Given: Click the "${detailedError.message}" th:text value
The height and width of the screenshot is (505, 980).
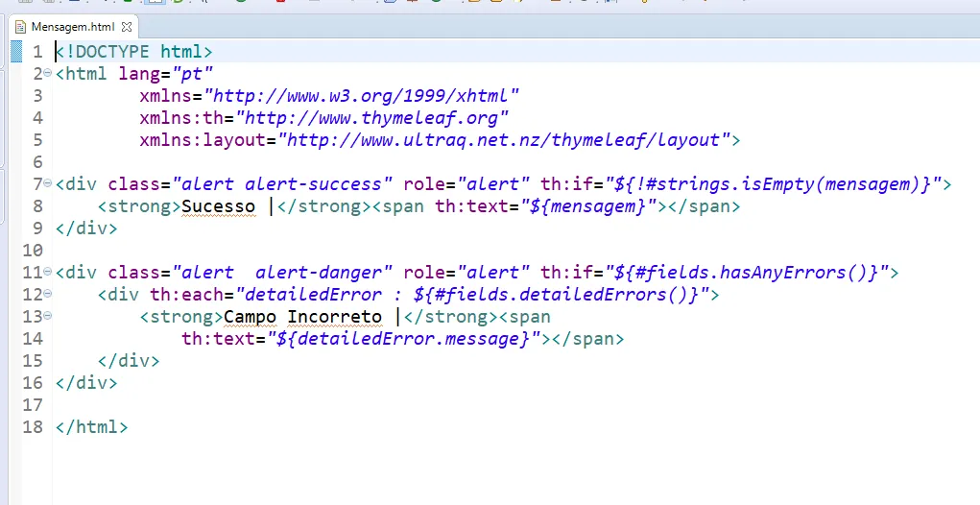Looking at the screenshot, I should 403,339.
